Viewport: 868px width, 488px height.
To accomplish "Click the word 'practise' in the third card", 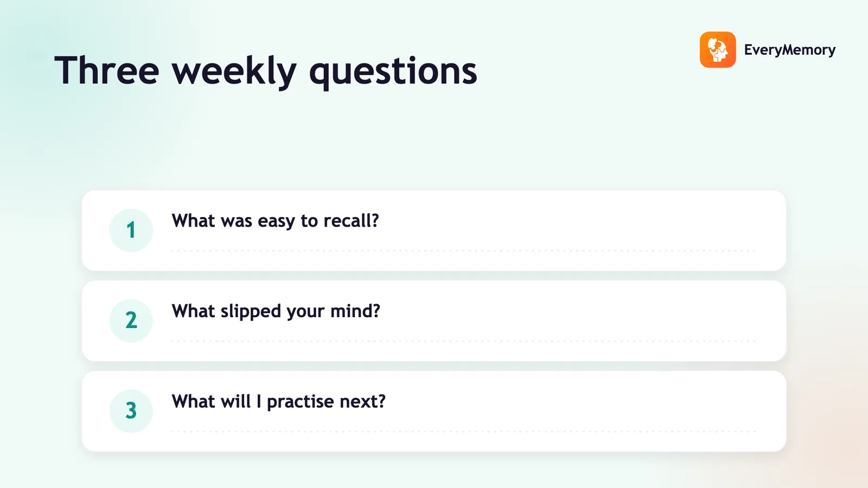I will (301, 402).
